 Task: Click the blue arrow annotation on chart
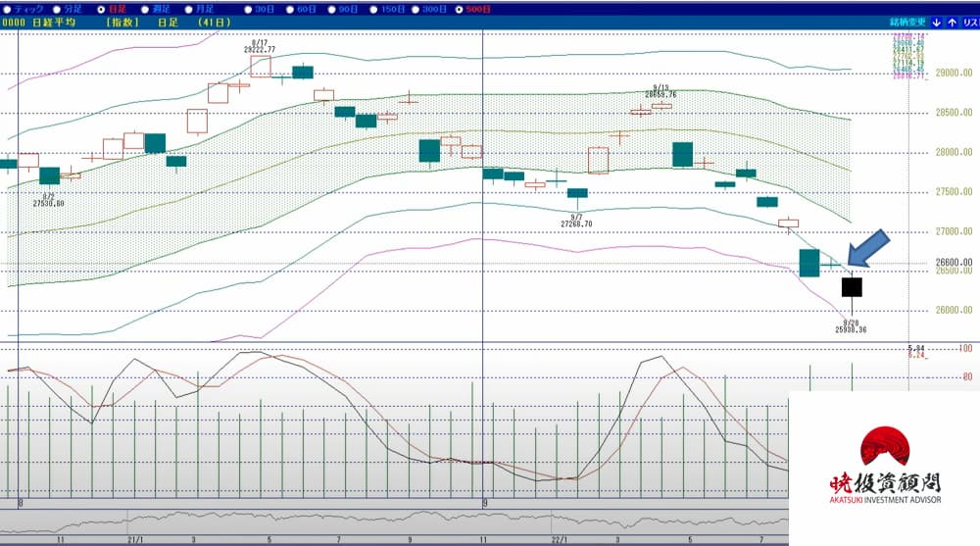pyautogui.click(x=868, y=247)
